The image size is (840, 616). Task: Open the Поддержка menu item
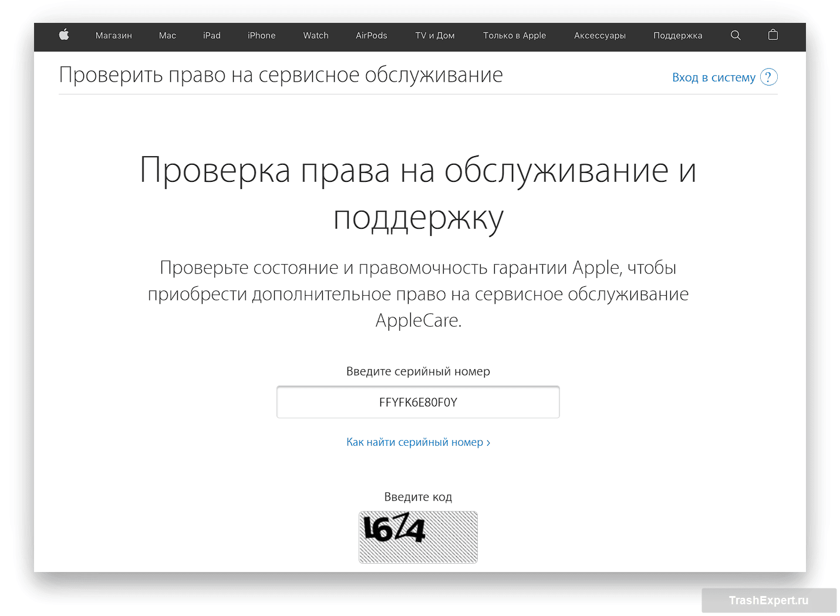[x=678, y=36]
